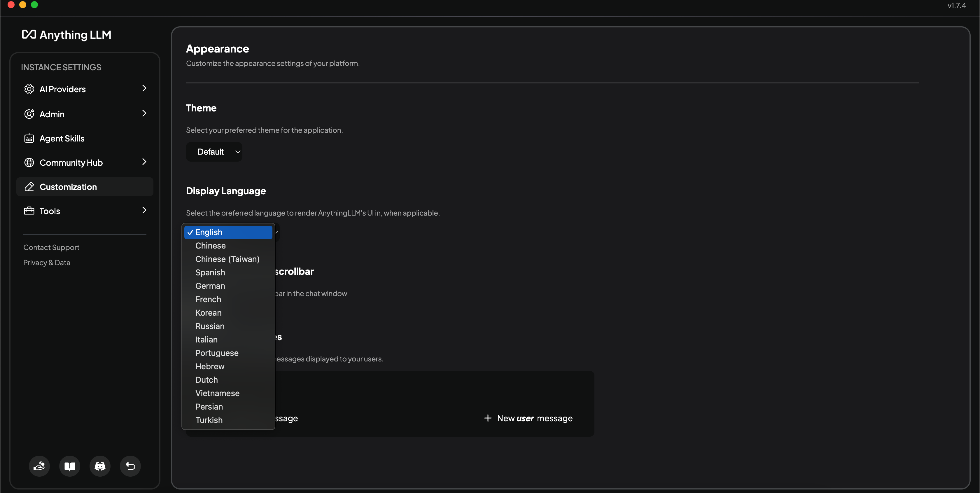Open the Discord icon at the bottom of the sidebar
The height and width of the screenshot is (493, 980).
coord(100,466)
